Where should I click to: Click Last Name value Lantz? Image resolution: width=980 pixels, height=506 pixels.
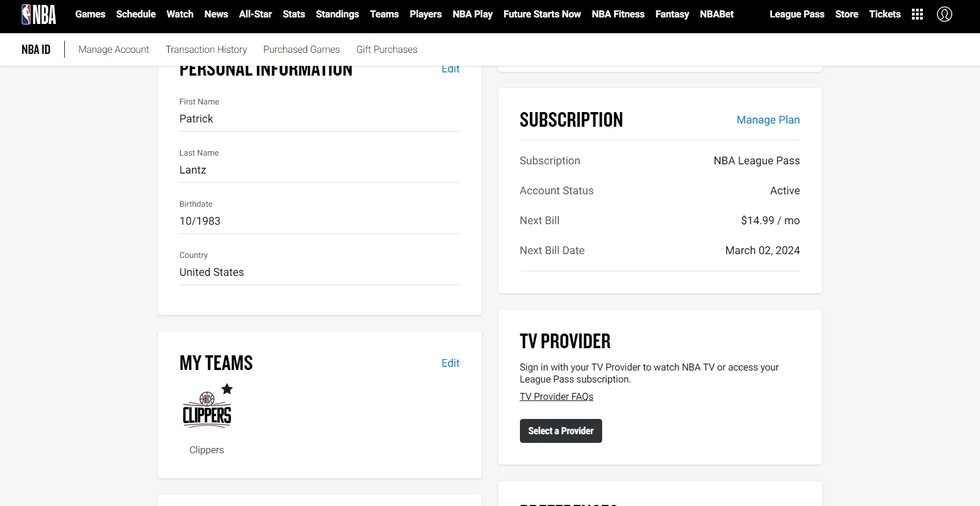(193, 170)
